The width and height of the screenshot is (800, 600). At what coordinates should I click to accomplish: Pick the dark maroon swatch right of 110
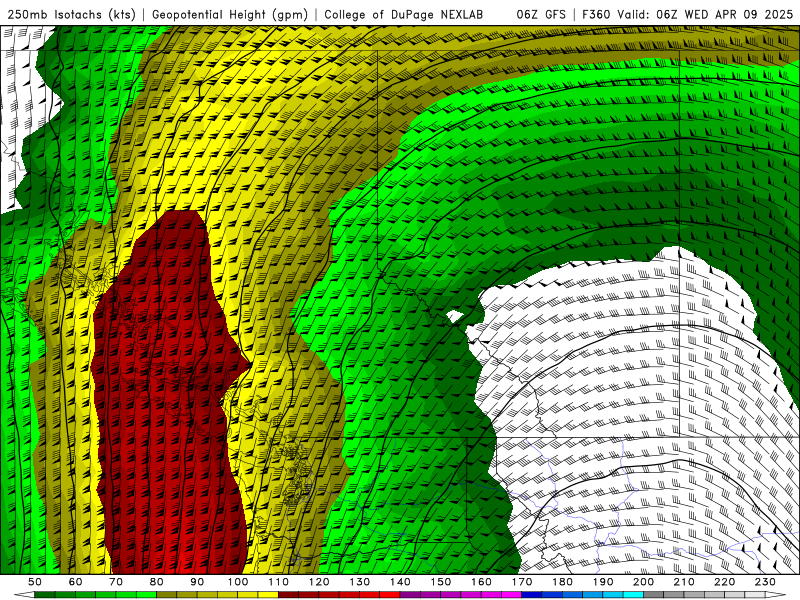tap(289, 595)
